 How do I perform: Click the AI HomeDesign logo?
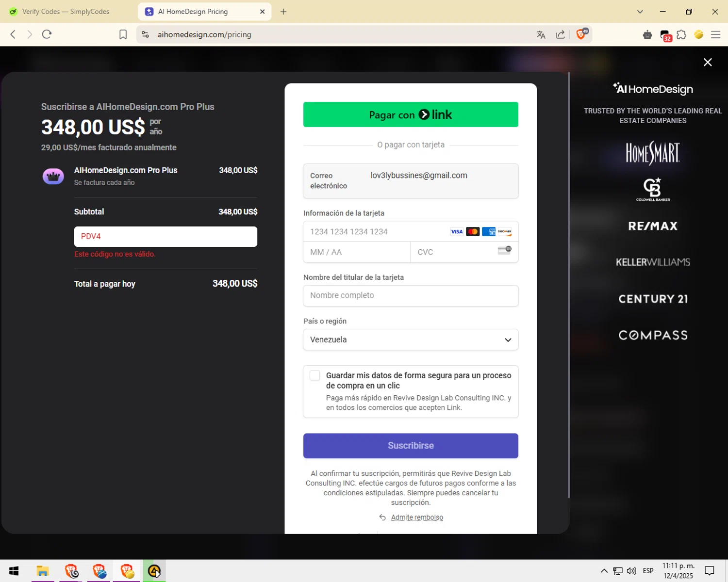click(x=653, y=89)
